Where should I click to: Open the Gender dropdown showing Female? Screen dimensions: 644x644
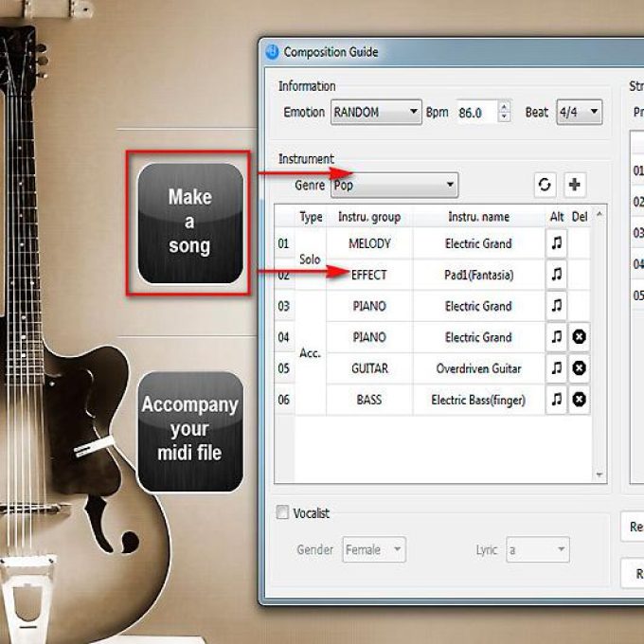[x=373, y=549]
